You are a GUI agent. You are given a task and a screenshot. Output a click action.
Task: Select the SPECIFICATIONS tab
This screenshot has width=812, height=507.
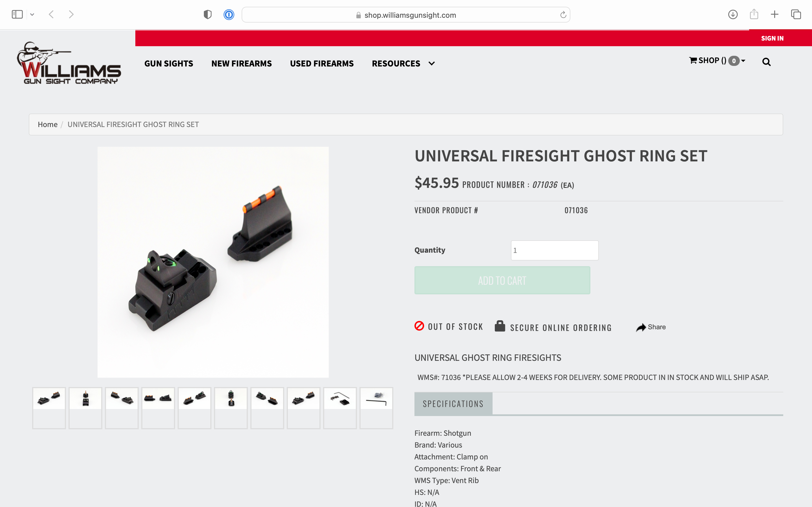[453, 404]
